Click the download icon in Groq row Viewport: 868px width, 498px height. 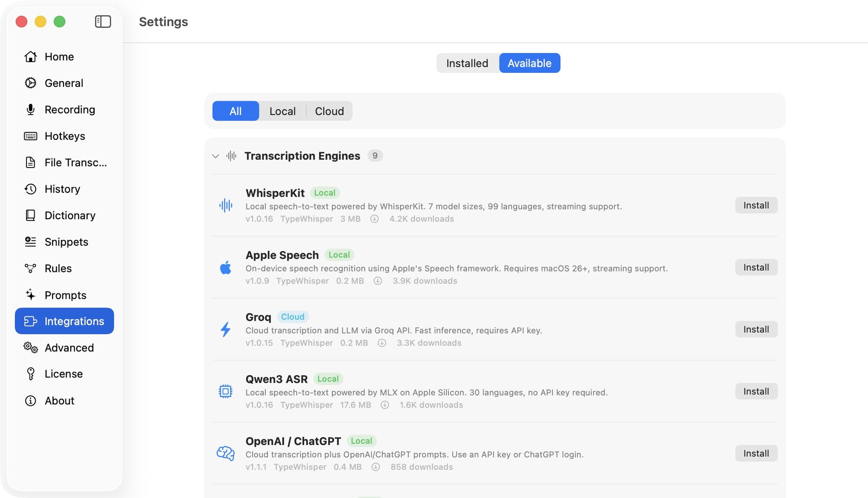(382, 343)
